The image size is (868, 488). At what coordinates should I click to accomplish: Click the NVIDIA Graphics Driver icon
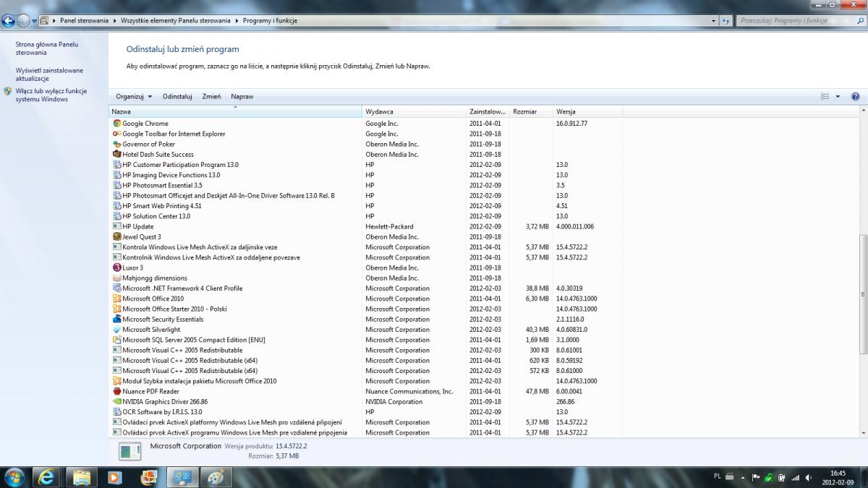pyautogui.click(x=116, y=401)
